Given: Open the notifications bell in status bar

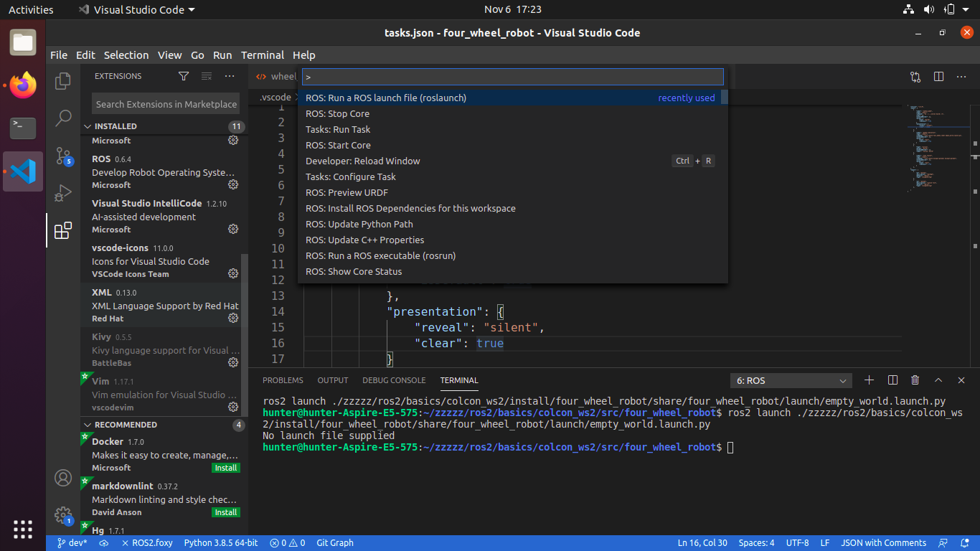Looking at the screenshot, I should (964, 543).
